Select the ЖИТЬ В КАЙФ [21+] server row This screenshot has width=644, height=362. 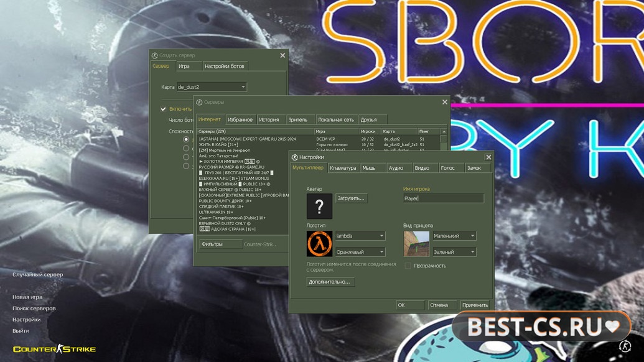point(319,144)
